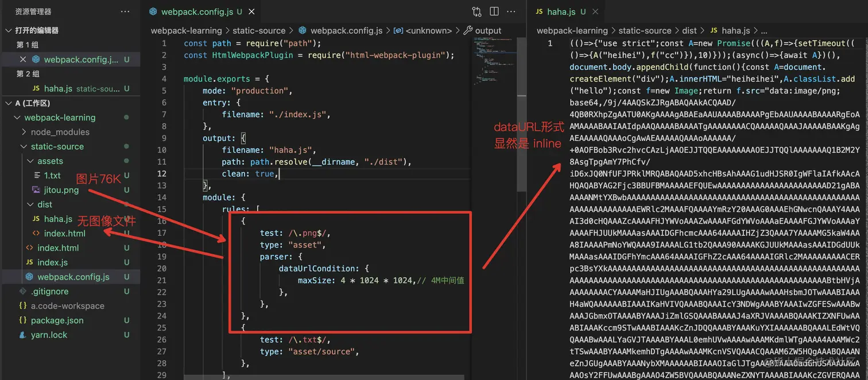This screenshot has width=868, height=380.
Task: Open a.code-workspace file
Action: pos(68,306)
